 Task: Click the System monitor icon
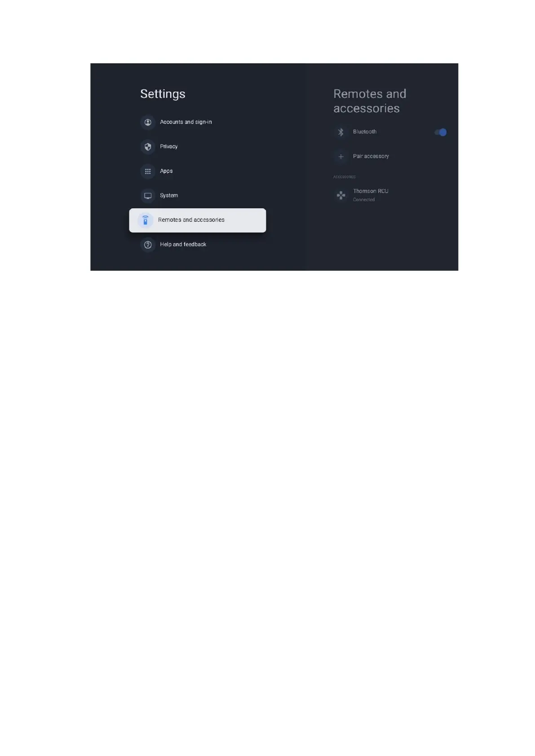(148, 196)
